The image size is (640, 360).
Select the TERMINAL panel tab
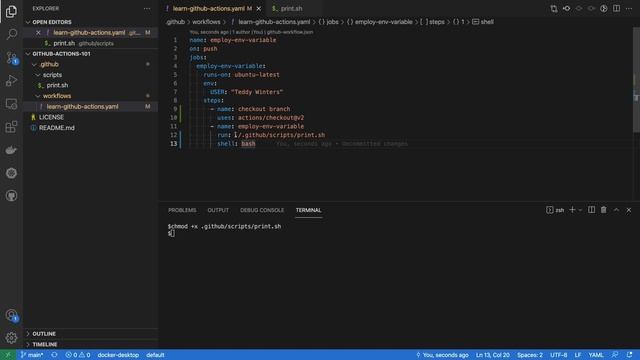pyautogui.click(x=308, y=210)
